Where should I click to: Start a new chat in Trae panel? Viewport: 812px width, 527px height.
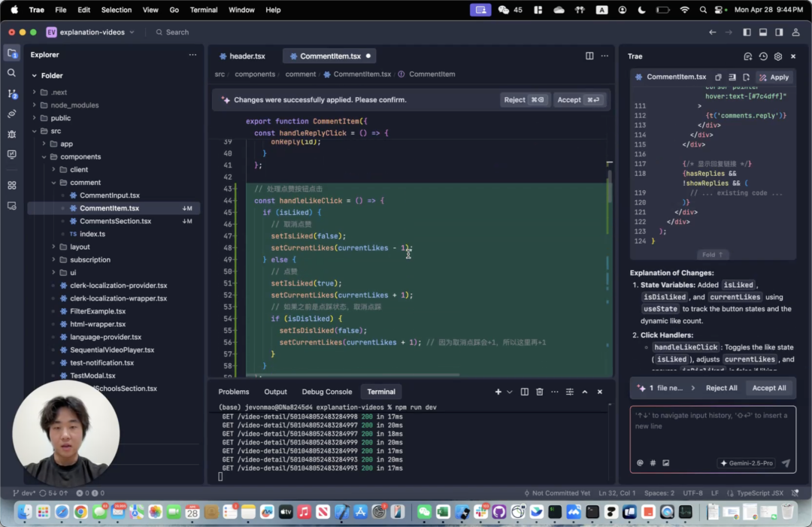pyautogui.click(x=747, y=56)
